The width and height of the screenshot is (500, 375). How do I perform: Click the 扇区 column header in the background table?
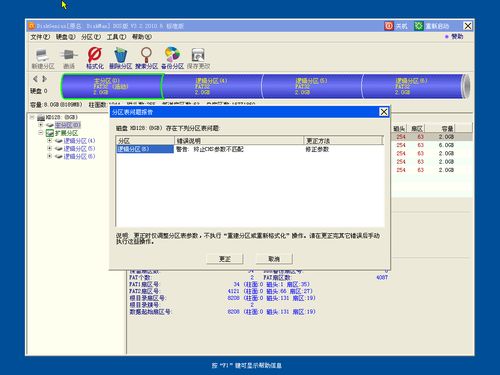pyautogui.click(x=417, y=128)
